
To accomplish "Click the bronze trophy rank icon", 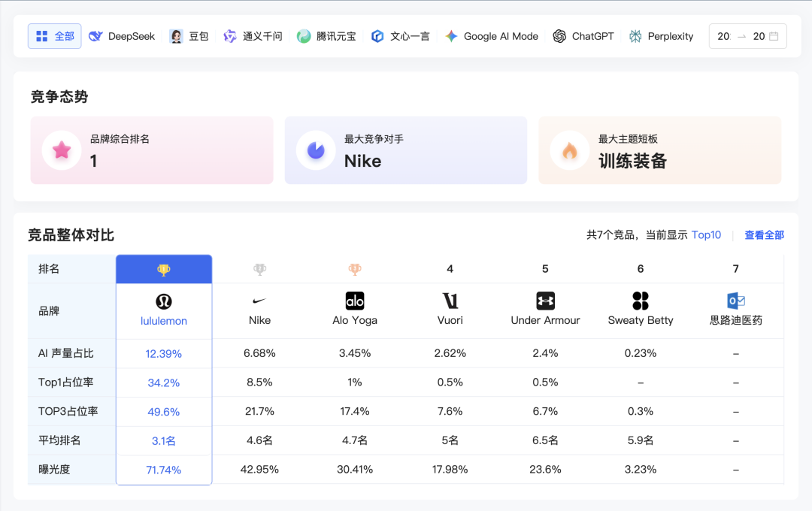I will 355,269.
